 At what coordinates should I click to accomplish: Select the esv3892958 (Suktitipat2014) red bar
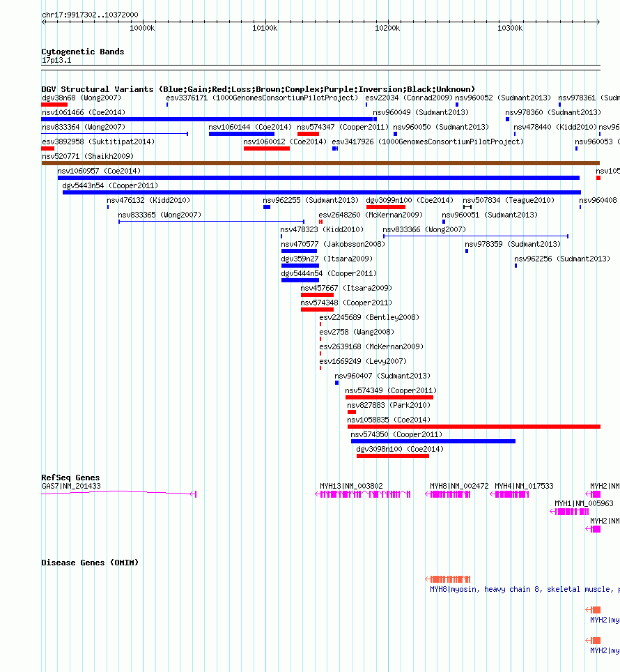click(48, 148)
